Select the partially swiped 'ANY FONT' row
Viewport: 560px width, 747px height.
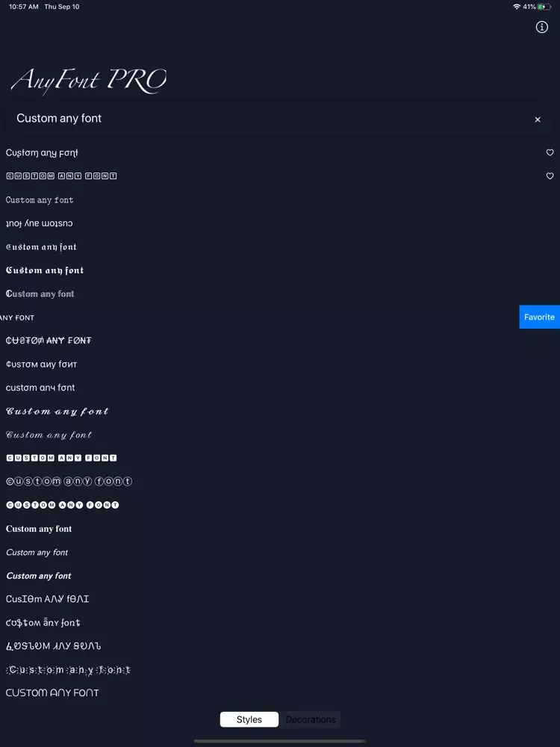17,317
